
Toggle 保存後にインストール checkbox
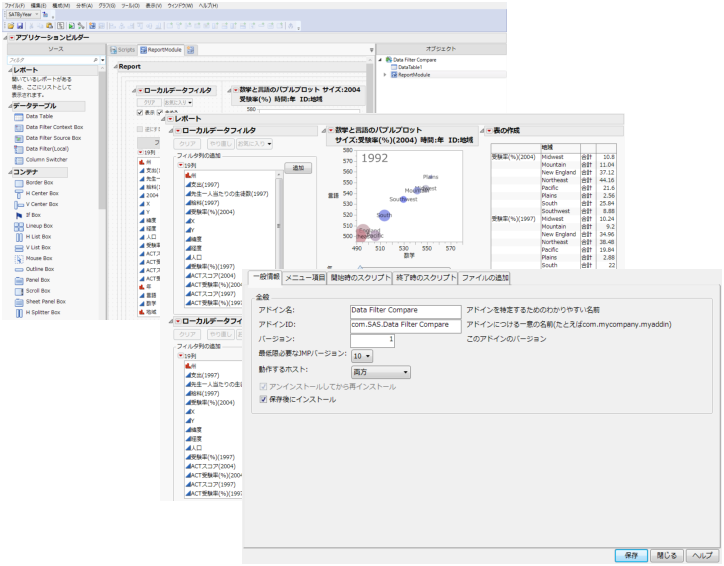click(263, 399)
